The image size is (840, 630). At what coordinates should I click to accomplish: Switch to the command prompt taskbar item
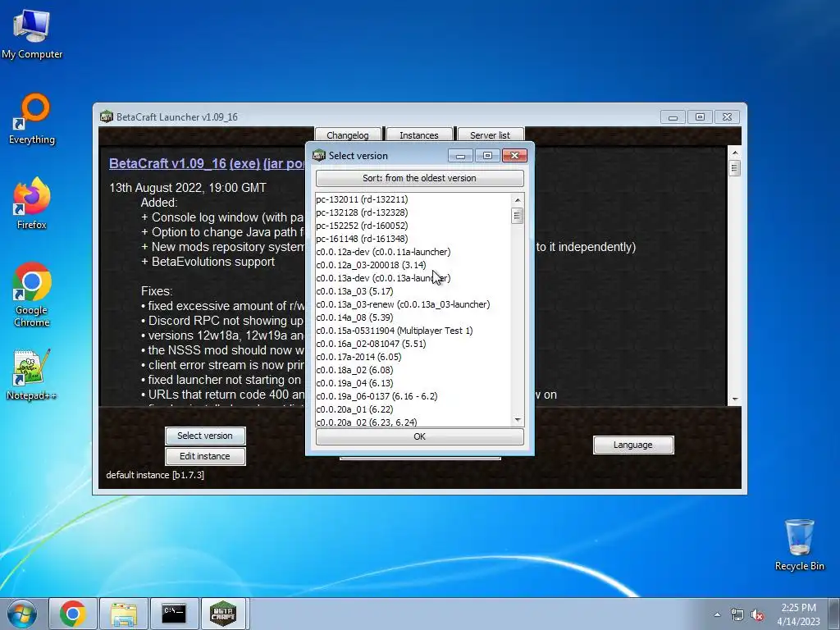(174, 614)
